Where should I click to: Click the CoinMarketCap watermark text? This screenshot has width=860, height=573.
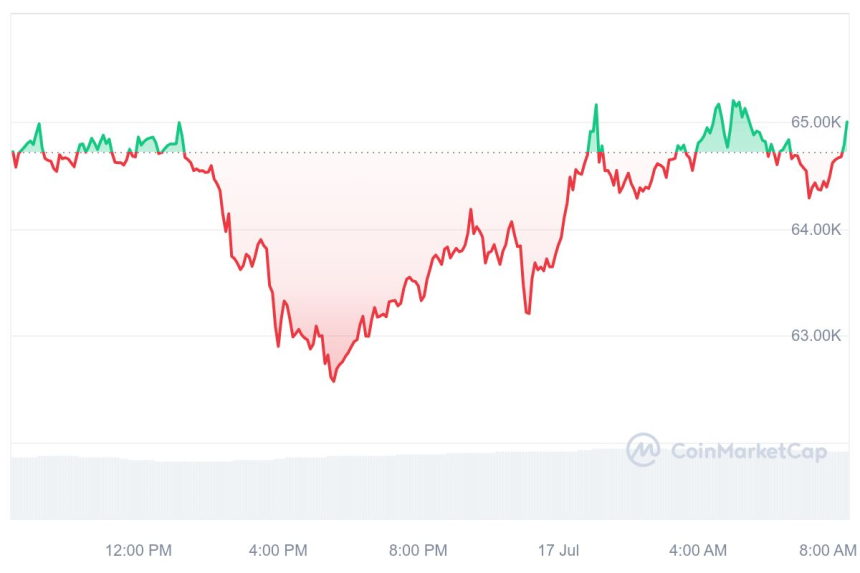(748, 452)
